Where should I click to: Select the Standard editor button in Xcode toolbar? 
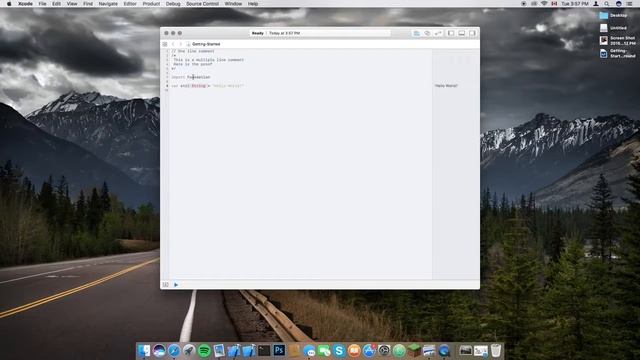pos(416,33)
